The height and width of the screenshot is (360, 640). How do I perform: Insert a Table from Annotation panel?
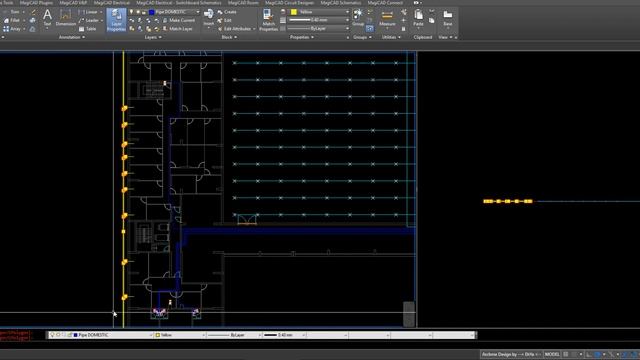point(87,29)
